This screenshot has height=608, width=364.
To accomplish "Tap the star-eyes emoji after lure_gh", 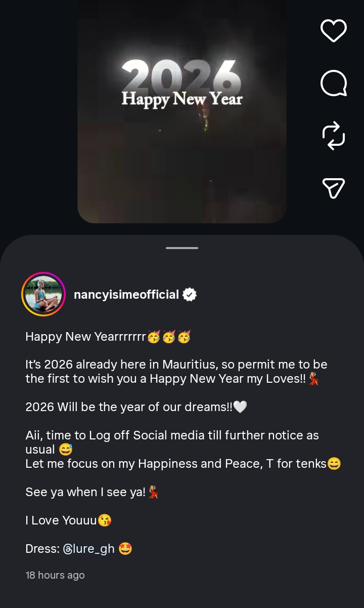I will coord(125,549).
